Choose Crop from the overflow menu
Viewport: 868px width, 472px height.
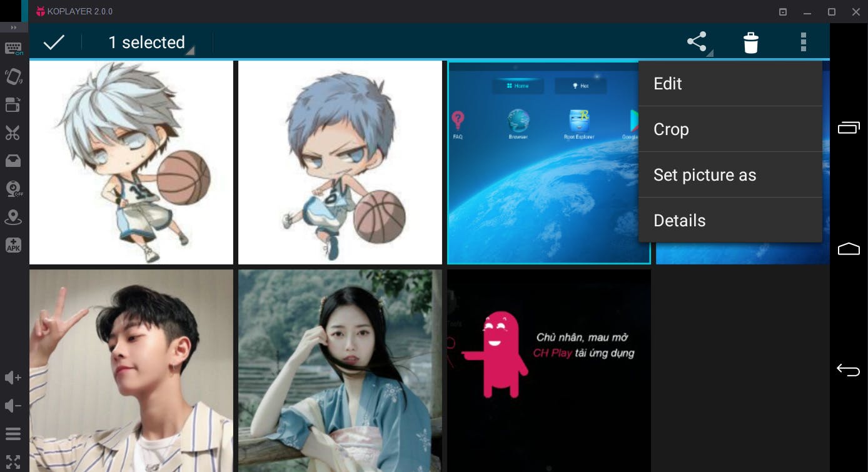(730, 129)
